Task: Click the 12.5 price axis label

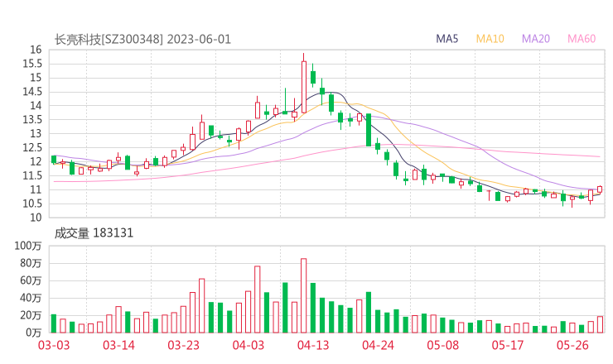Action: [x=31, y=147]
